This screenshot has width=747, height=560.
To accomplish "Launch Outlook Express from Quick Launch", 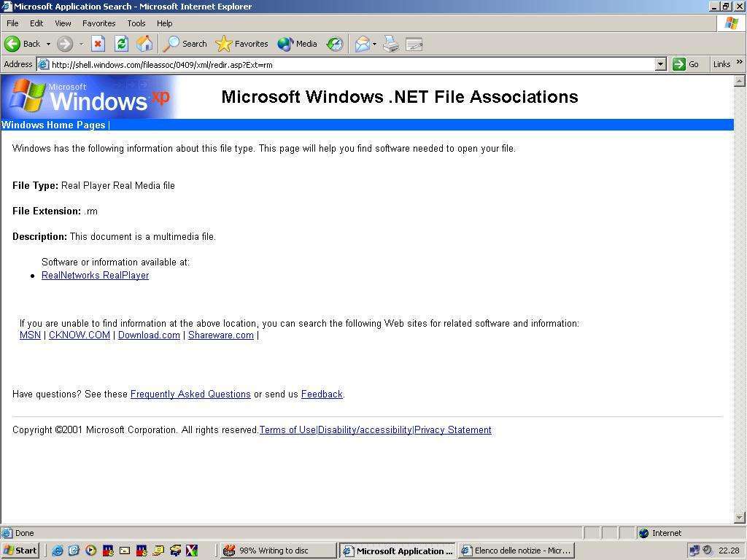I will pos(74,551).
